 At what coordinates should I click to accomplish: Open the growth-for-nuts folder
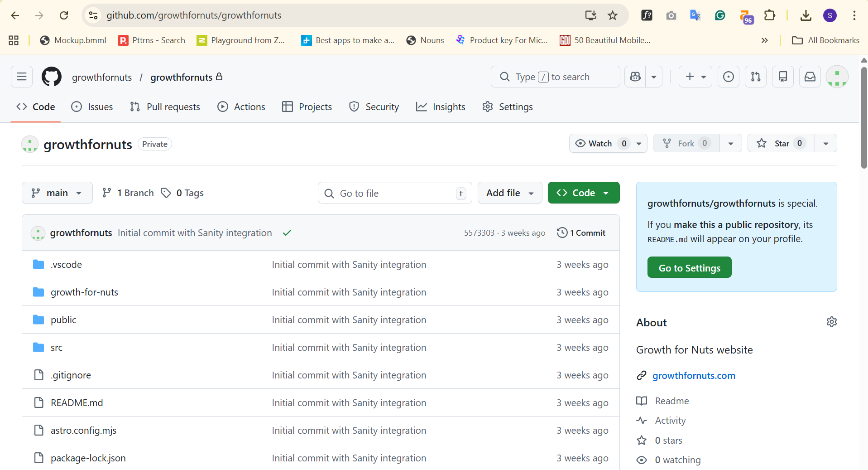(x=84, y=292)
